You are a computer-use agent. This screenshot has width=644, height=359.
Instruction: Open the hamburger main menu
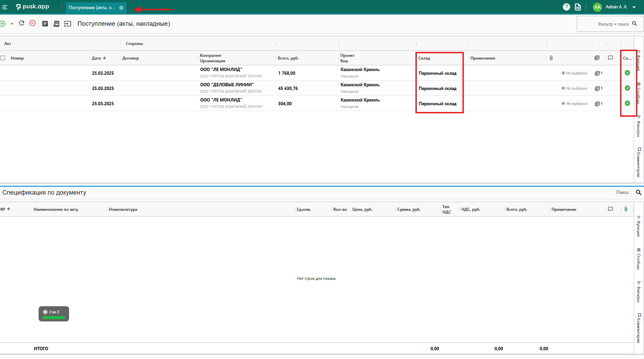pos(5,7)
